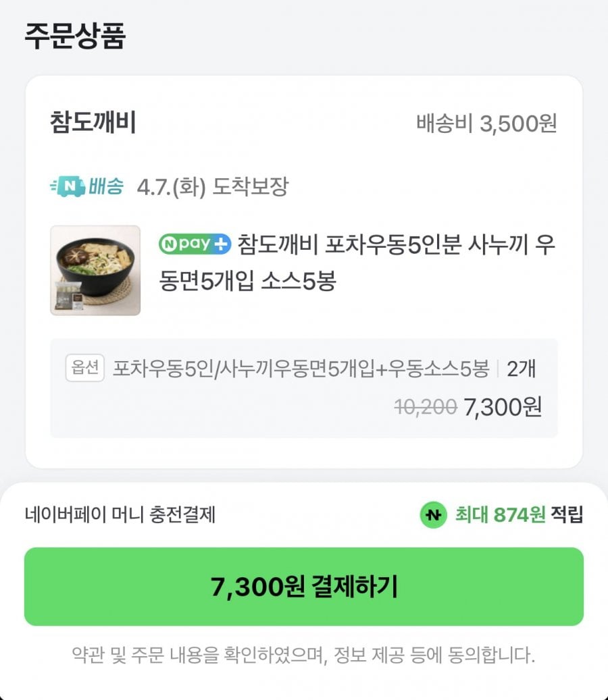Tap the blue 배송 label text

pos(106,186)
